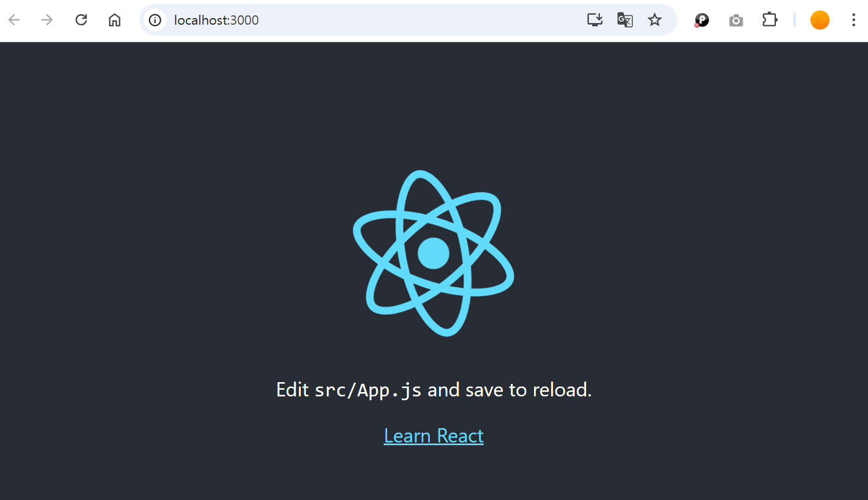This screenshot has width=868, height=500.
Task: Open the Google Translate page icon
Action: click(625, 20)
